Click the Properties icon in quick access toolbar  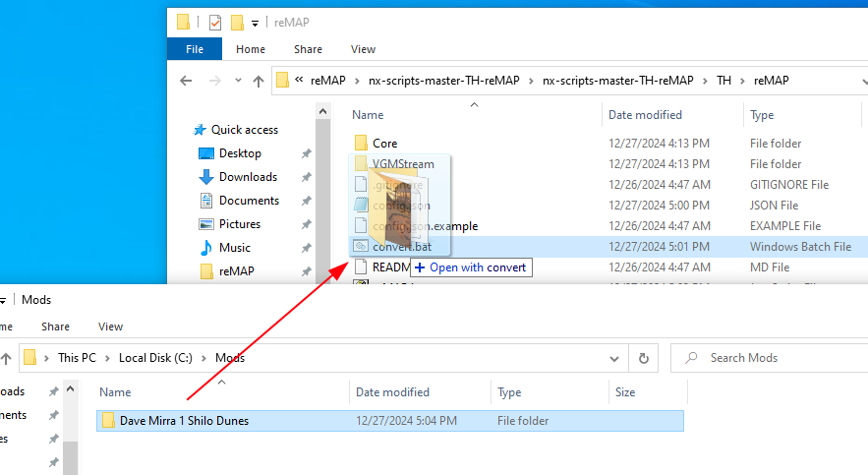coord(215,22)
